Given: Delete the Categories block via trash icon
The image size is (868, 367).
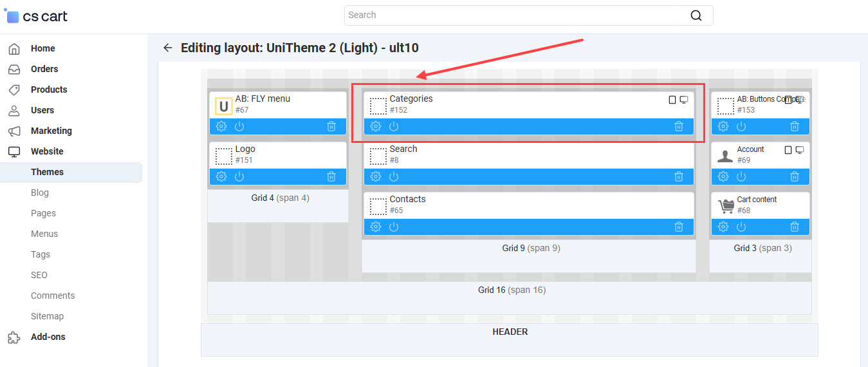Looking at the screenshot, I should [679, 126].
